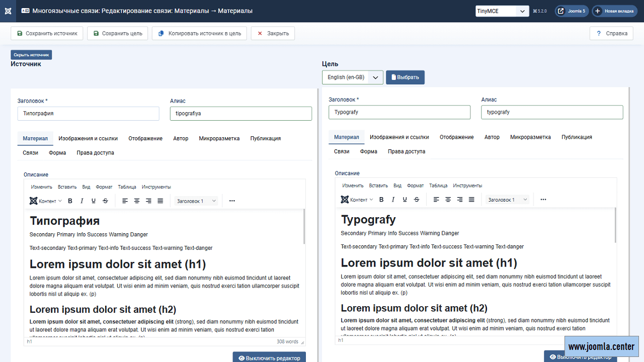Switch to Изображения и ссылки tab in source
The height and width of the screenshot is (362, 644).
pos(88,138)
